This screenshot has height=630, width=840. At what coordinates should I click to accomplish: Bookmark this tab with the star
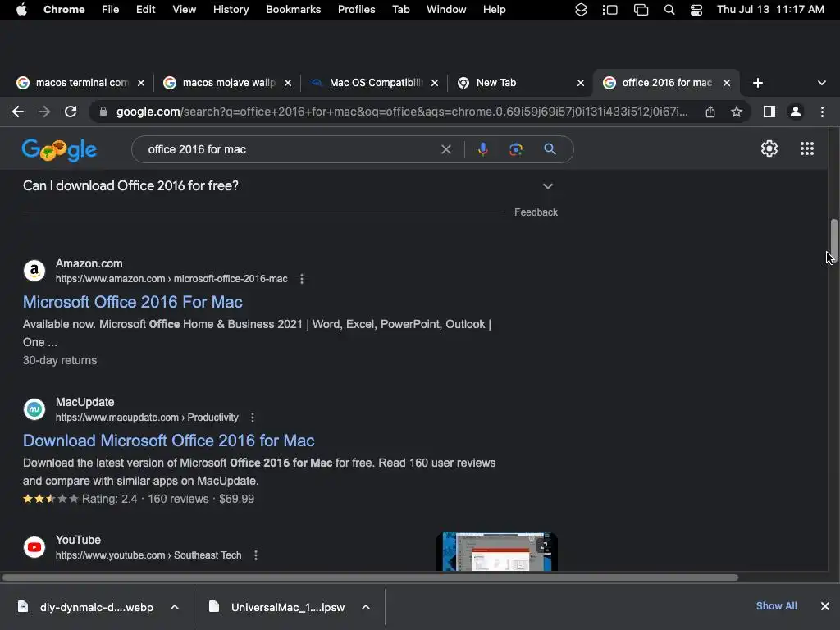[737, 112]
